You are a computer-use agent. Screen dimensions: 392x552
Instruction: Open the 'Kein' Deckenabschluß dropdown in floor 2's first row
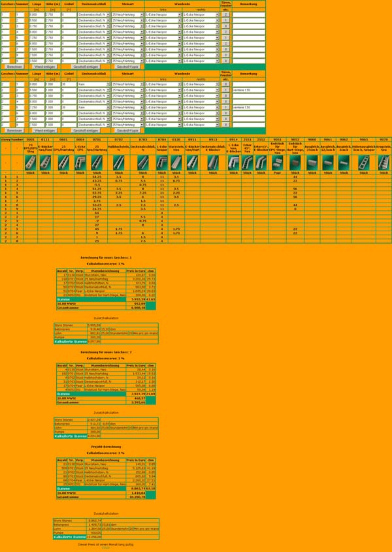pos(92,84)
